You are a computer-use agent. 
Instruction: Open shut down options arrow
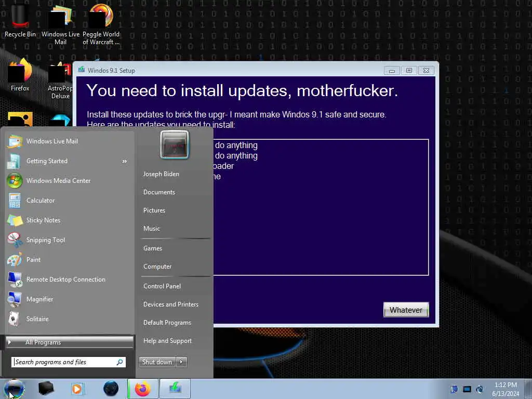[181, 362]
